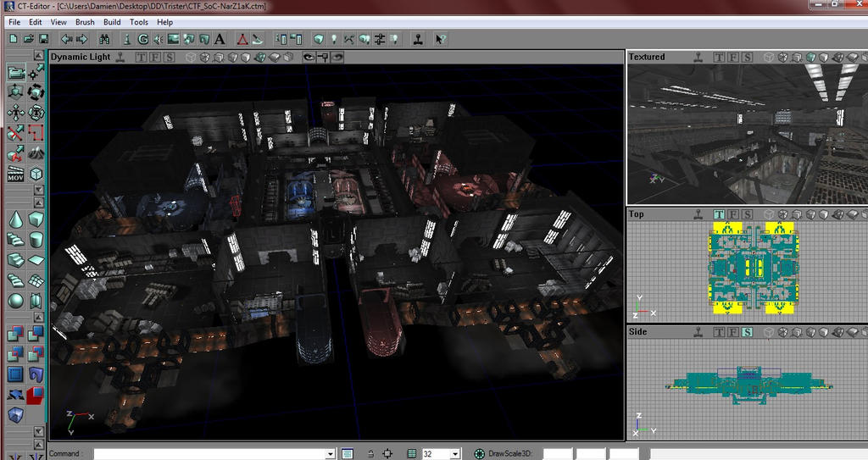Open the Sound browser speaker icon

(x=158, y=39)
